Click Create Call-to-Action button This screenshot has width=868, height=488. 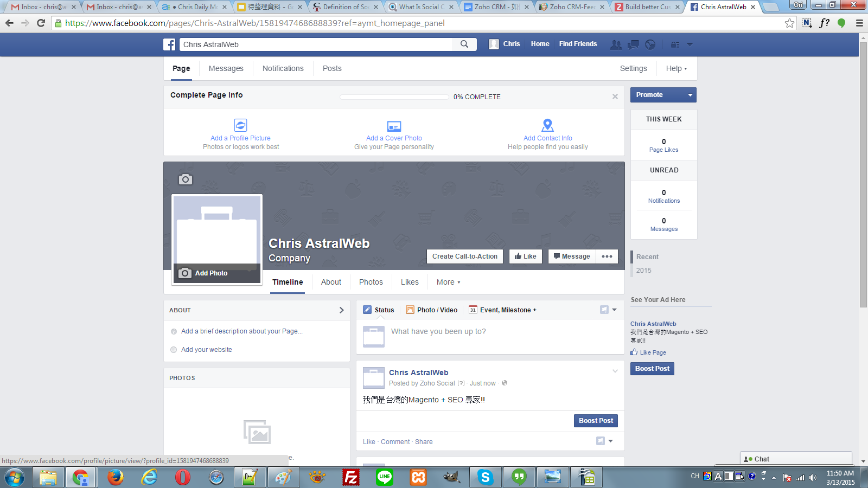[465, 256]
